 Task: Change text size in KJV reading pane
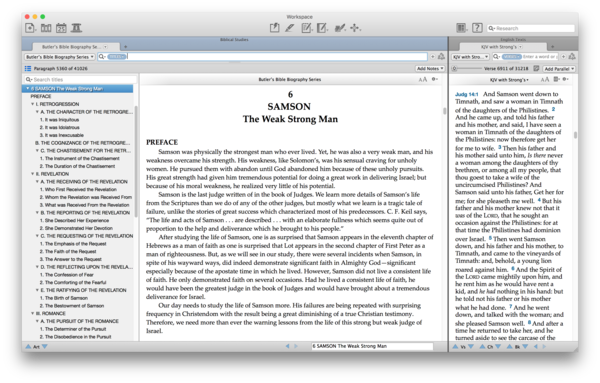click(545, 80)
